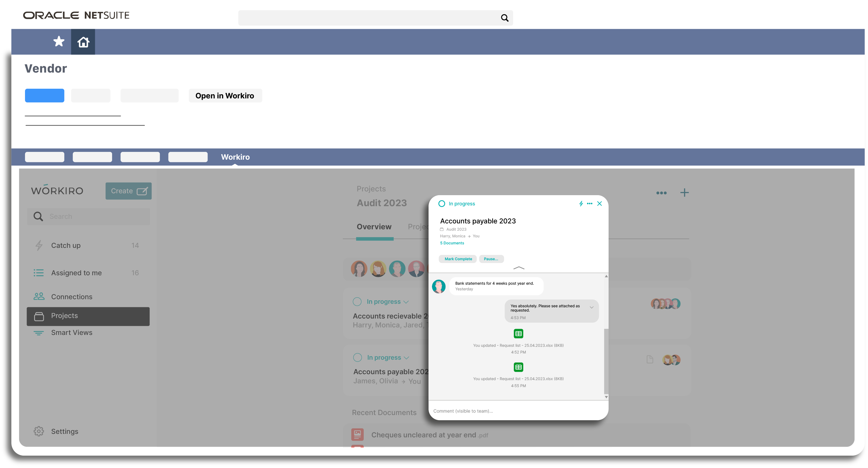The image size is (868, 468).
Task: Click the team comment input field
Action: (505, 411)
